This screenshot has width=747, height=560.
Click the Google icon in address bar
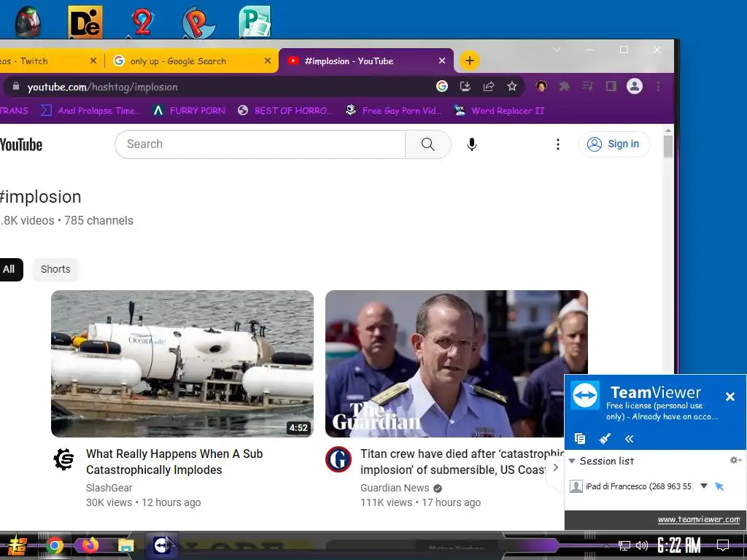click(442, 86)
